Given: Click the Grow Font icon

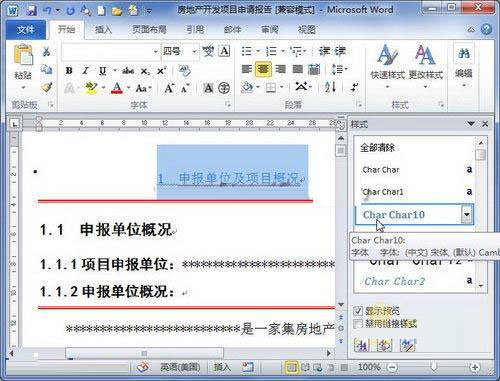Looking at the screenshot, I should pyautogui.click(x=169, y=88).
